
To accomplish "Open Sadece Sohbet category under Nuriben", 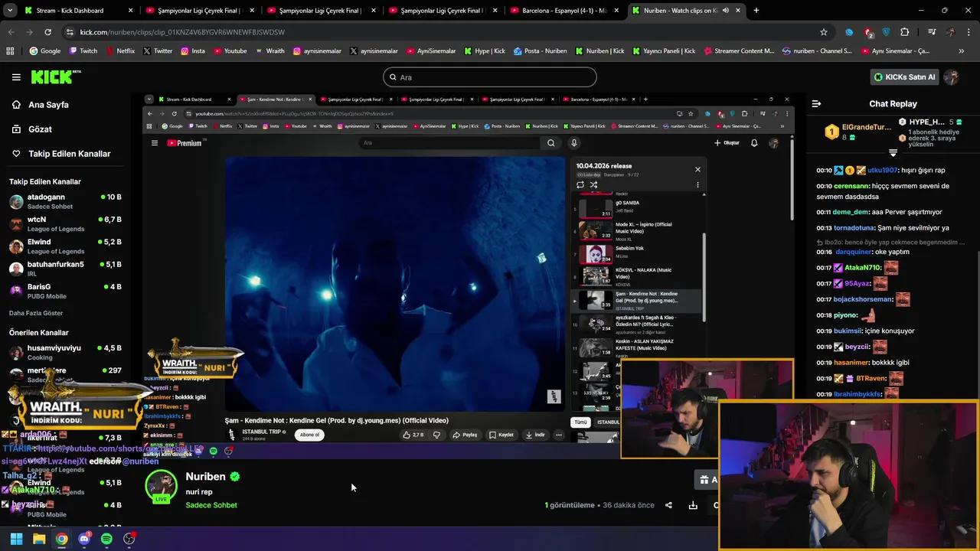I will tap(211, 505).
